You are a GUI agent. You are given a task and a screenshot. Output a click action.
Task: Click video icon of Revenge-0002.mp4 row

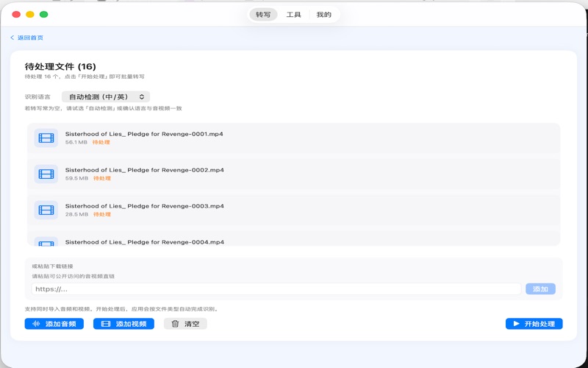[x=46, y=174]
